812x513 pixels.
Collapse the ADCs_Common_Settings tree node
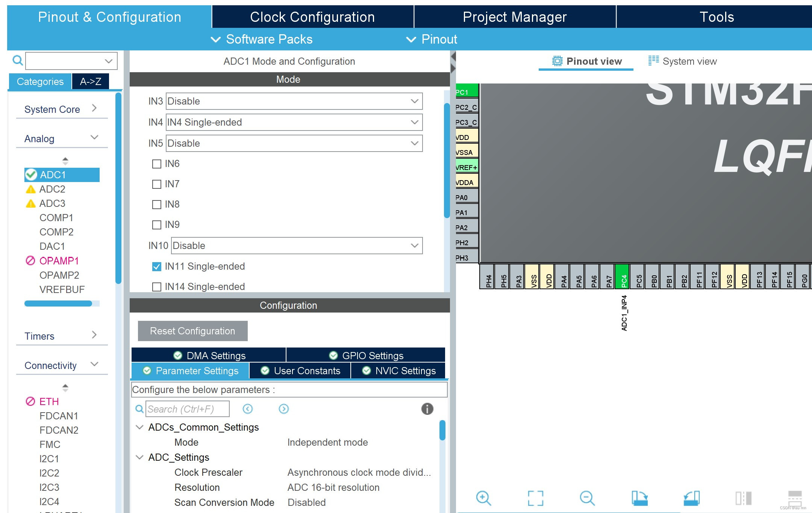(x=139, y=427)
